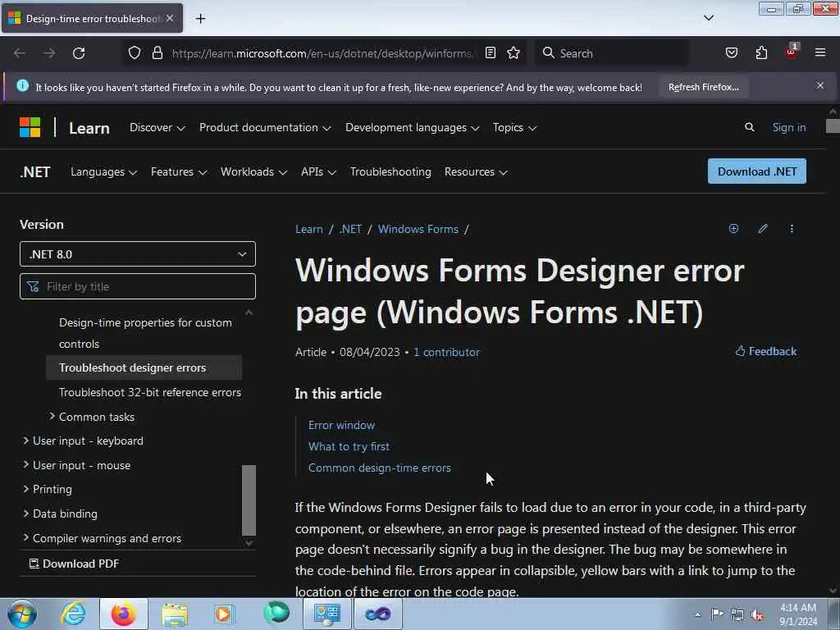Open the extensions puzzle icon
This screenshot has width=840, height=630.
761,52
